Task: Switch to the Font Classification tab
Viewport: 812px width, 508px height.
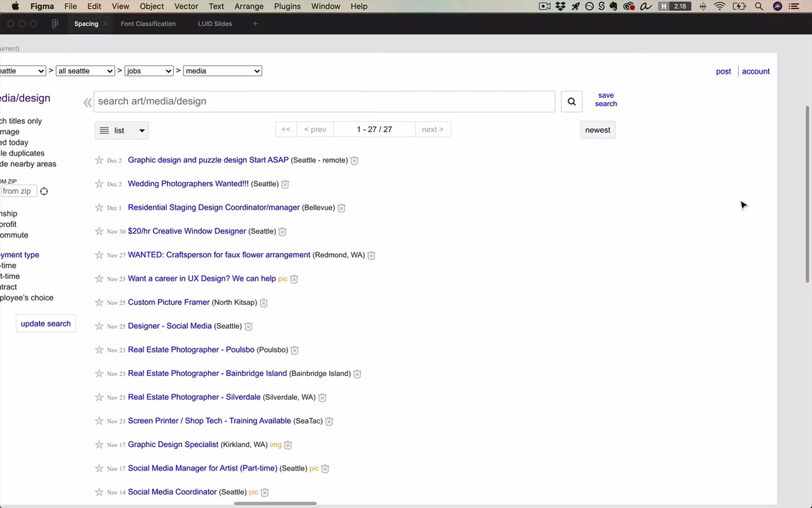Action: coord(148,23)
